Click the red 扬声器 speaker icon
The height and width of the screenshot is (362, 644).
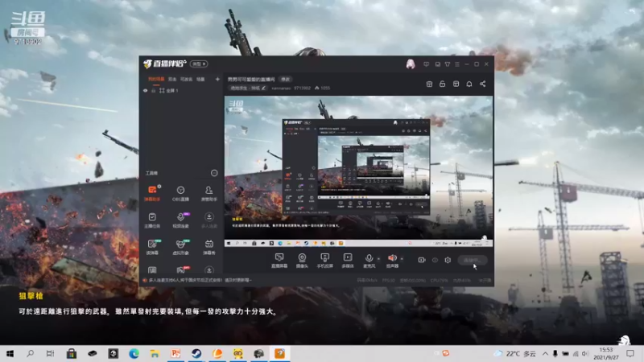coord(392,260)
